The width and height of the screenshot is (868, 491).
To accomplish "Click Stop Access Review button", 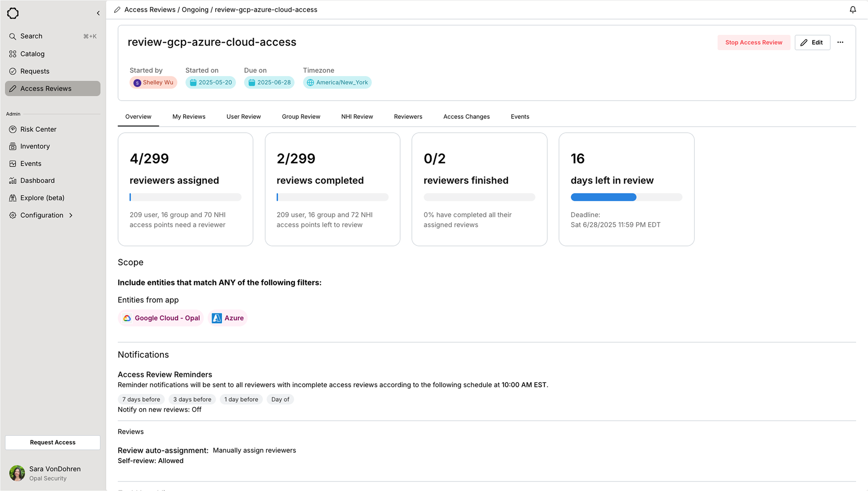I will tap(753, 43).
